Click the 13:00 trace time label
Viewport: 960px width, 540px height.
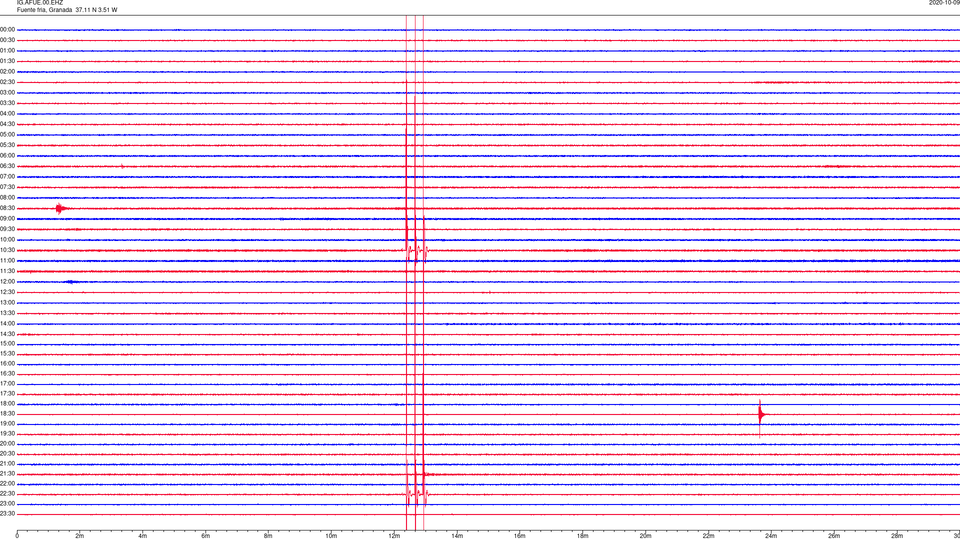(7, 302)
